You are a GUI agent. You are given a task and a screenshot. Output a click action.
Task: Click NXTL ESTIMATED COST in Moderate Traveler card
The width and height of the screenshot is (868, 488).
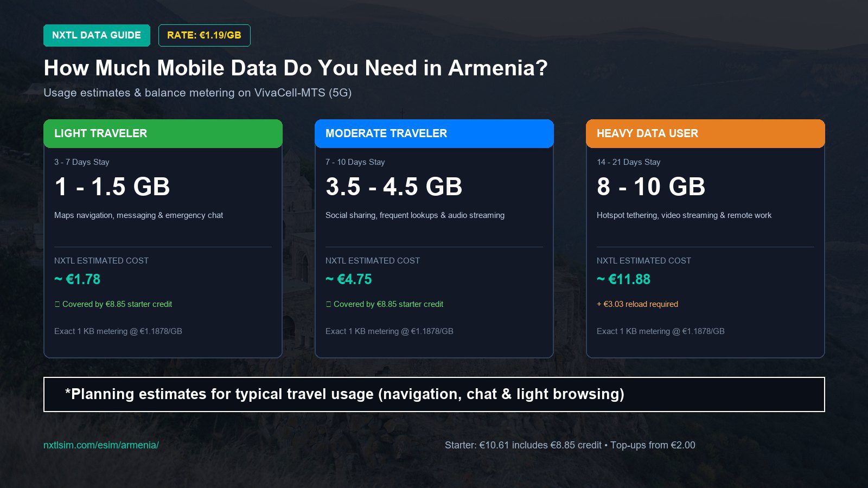tap(373, 261)
